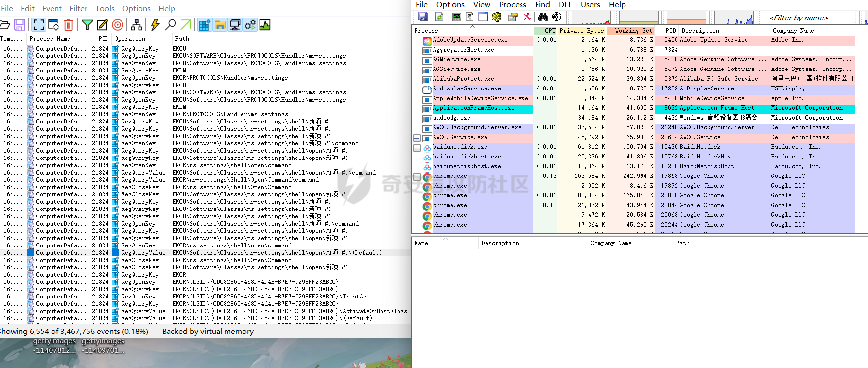868x368 pixels.
Task: Collapse the AWCC.Service.exe tree node
Action: [x=417, y=138]
